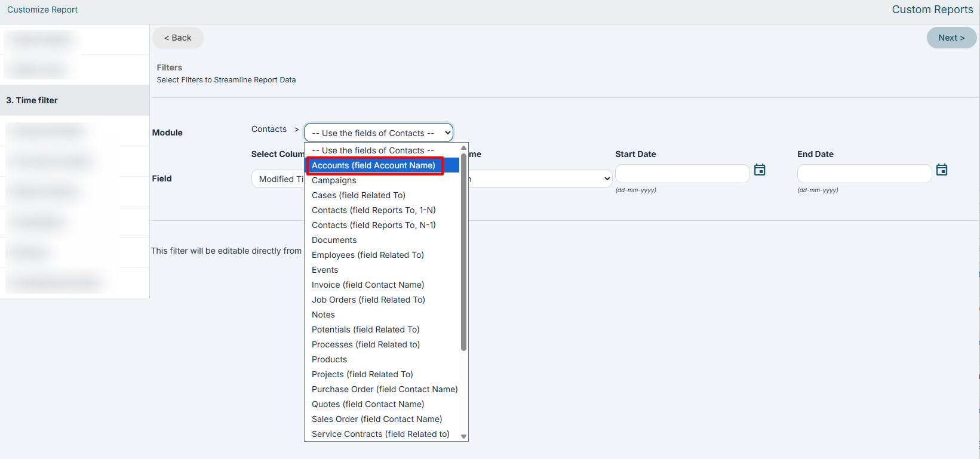Expand the time range select box
This screenshot has width=980, height=459.
point(540,178)
